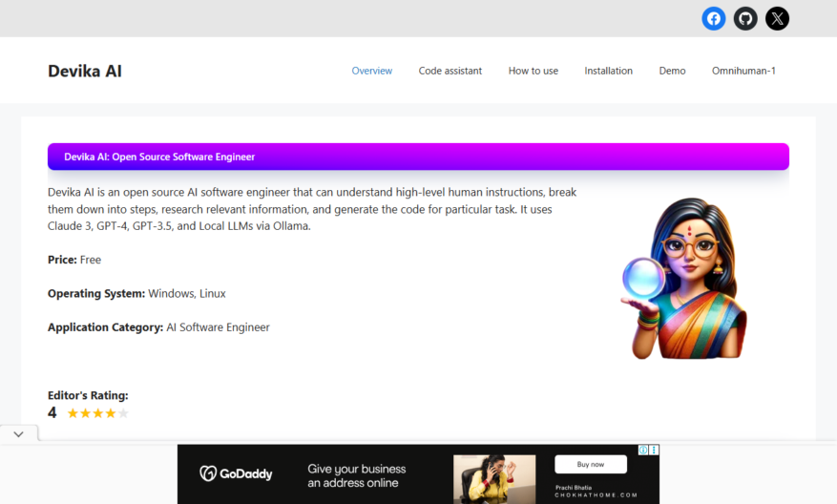Click the 'Give your business an address online' ad text
This screenshot has width=837, height=504.
point(356,475)
